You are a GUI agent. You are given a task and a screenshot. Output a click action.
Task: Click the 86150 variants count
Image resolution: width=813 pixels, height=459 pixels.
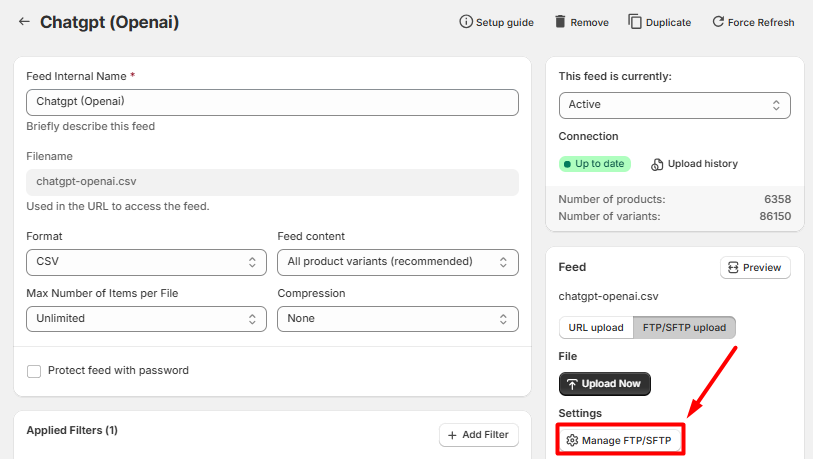(x=775, y=216)
